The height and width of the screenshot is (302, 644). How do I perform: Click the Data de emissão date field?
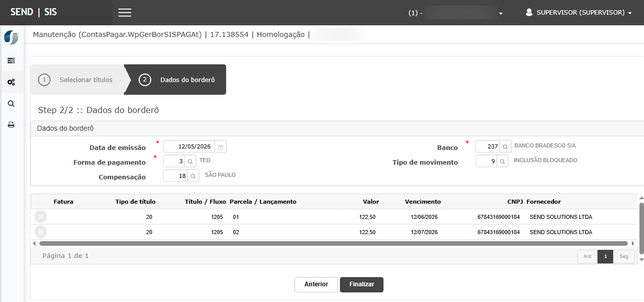[189, 146]
